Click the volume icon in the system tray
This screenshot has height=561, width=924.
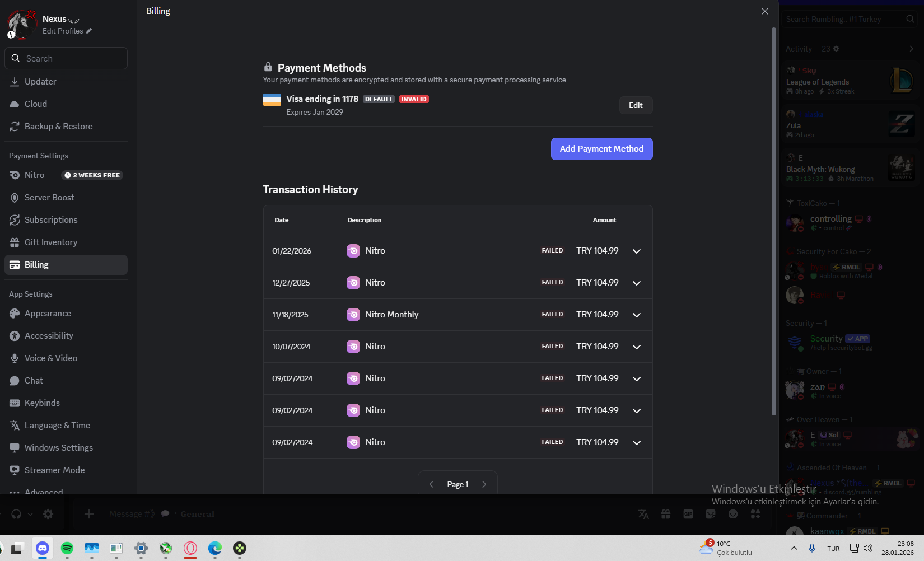click(x=868, y=548)
